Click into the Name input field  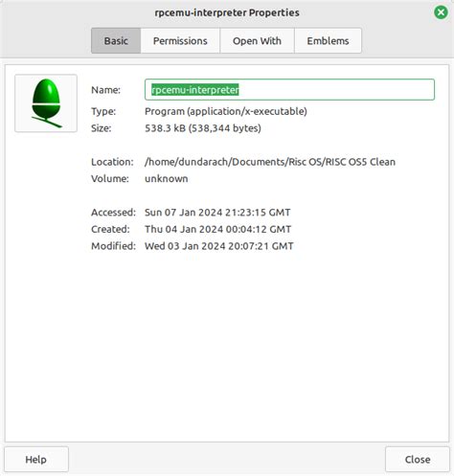coord(289,90)
